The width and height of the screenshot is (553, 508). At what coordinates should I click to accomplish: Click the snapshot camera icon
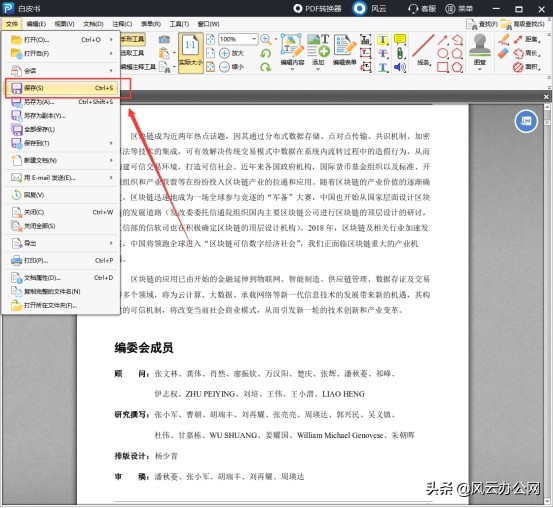coord(164,39)
